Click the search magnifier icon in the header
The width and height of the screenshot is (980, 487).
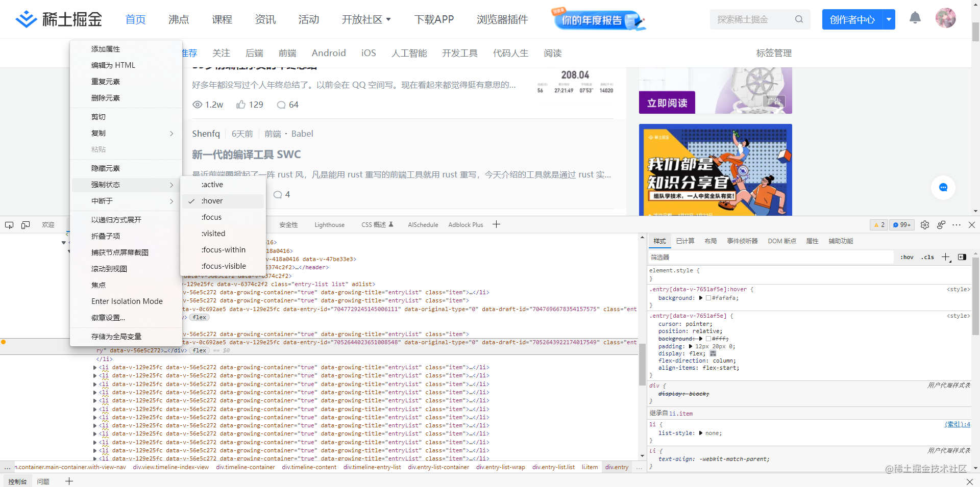(799, 19)
